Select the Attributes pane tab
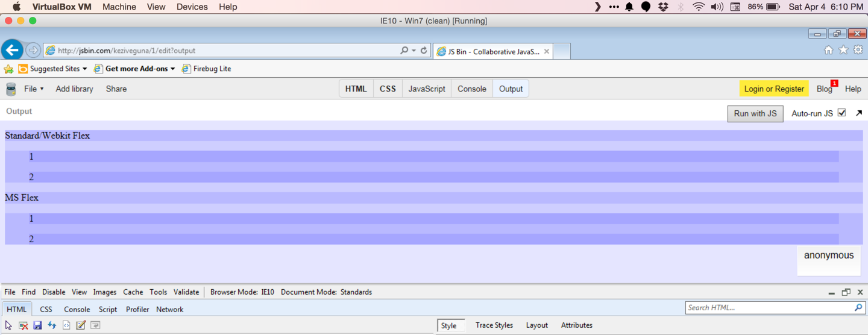Viewport: 868px width, 335px height. [x=577, y=325]
